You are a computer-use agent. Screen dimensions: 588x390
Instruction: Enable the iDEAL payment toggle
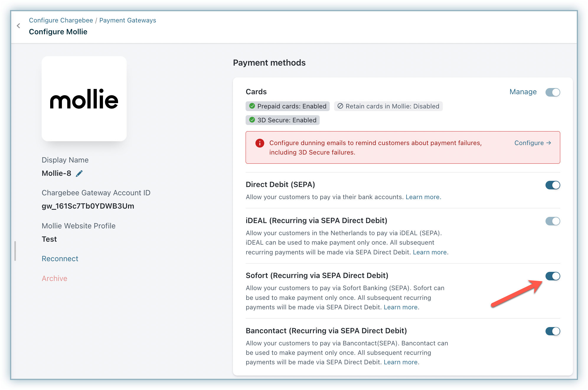(x=553, y=221)
